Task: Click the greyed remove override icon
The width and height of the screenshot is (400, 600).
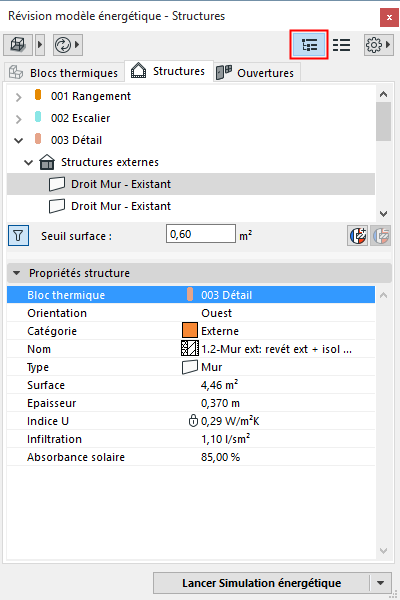Action: 380,235
